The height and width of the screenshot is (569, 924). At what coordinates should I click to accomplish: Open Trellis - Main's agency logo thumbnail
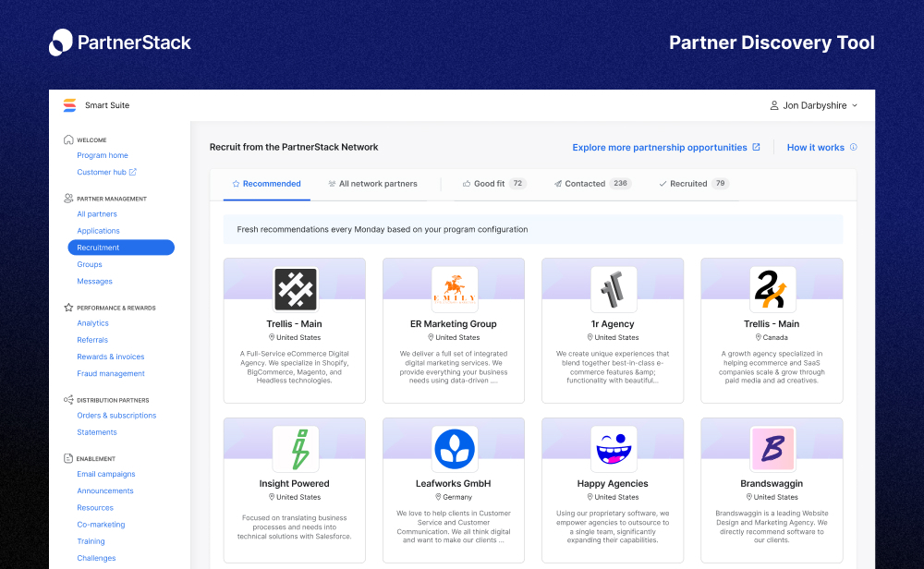click(294, 289)
